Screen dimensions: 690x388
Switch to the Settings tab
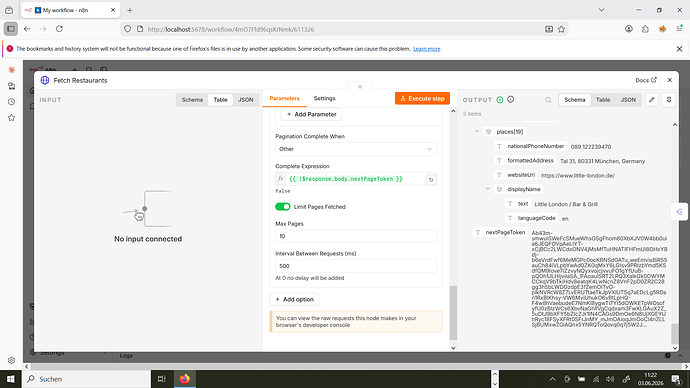pyautogui.click(x=324, y=99)
